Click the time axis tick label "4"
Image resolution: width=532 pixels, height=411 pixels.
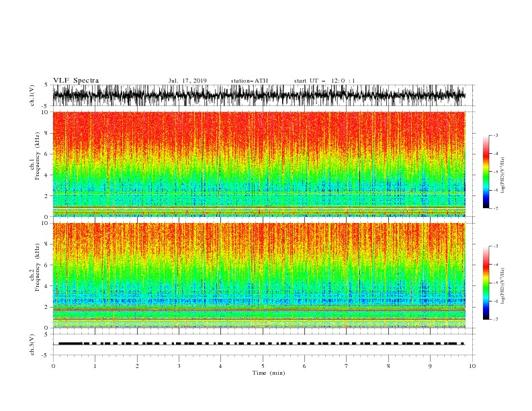tap(220, 366)
